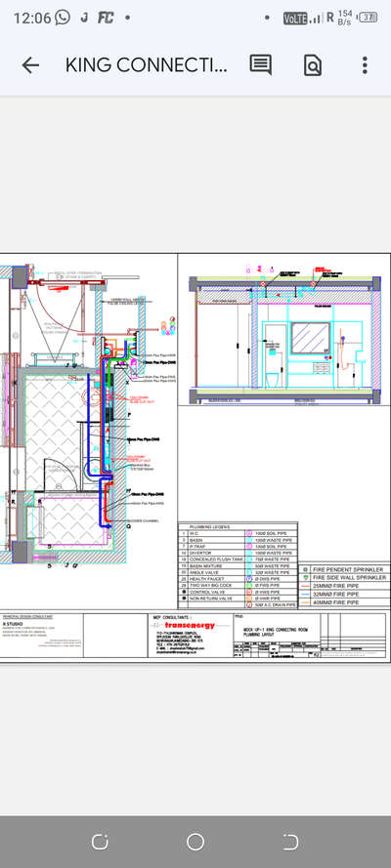Tap the mirror in the elevation drawing
The image size is (391, 868).
point(310,338)
